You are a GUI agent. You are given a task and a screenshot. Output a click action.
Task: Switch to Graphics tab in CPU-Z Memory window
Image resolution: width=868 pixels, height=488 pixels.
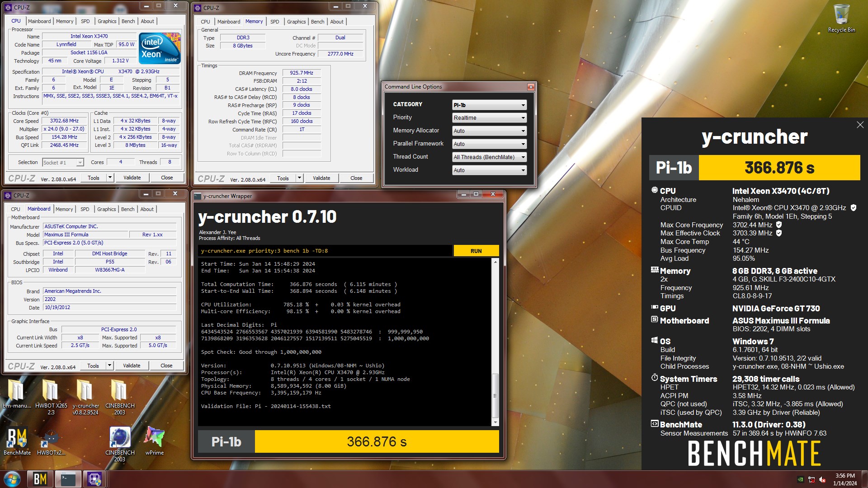(x=296, y=22)
